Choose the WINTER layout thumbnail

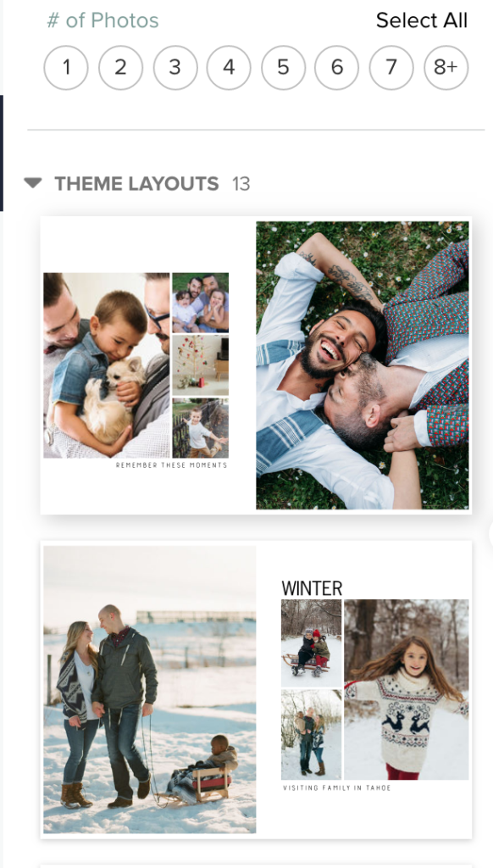(x=256, y=689)
